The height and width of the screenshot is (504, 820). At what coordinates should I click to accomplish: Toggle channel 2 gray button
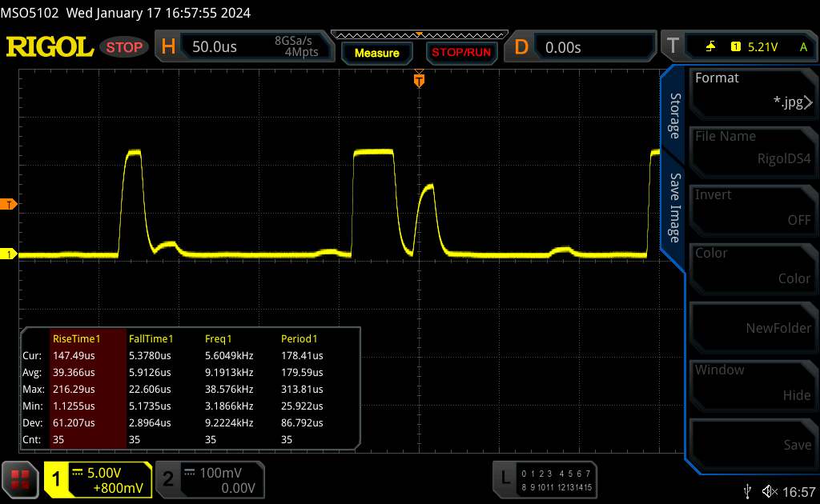coord(210,479)
